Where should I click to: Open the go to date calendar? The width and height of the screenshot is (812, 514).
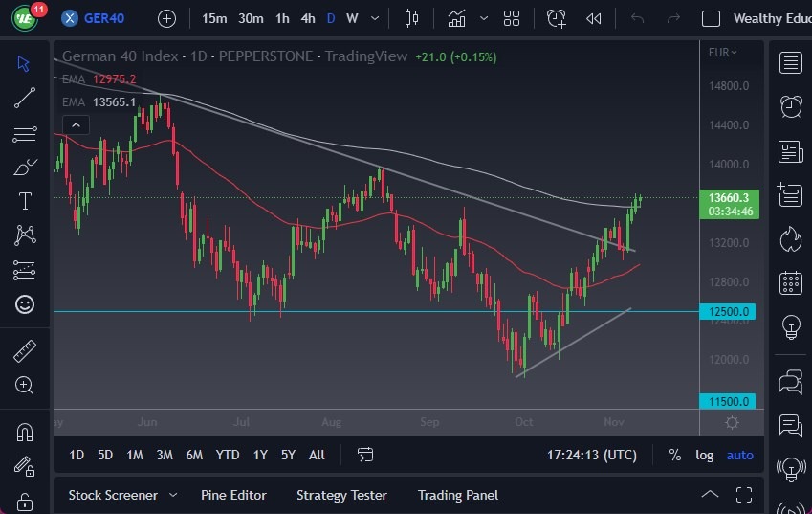365,455
